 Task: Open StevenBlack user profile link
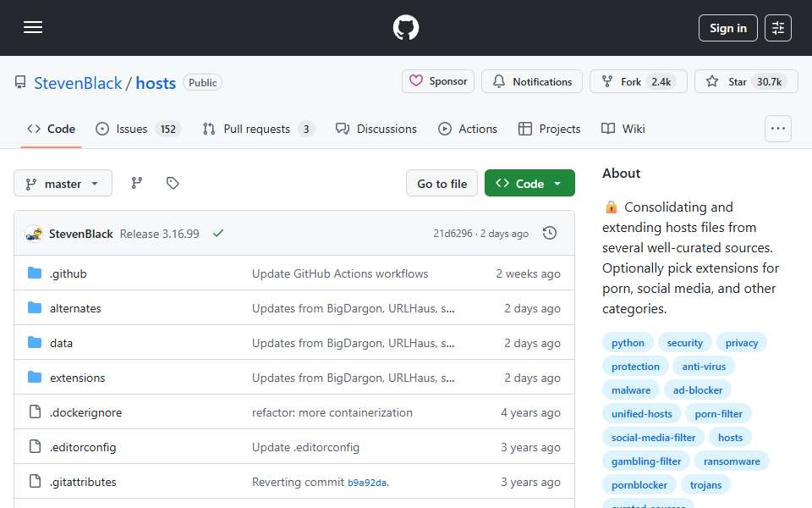click(78, 83)
